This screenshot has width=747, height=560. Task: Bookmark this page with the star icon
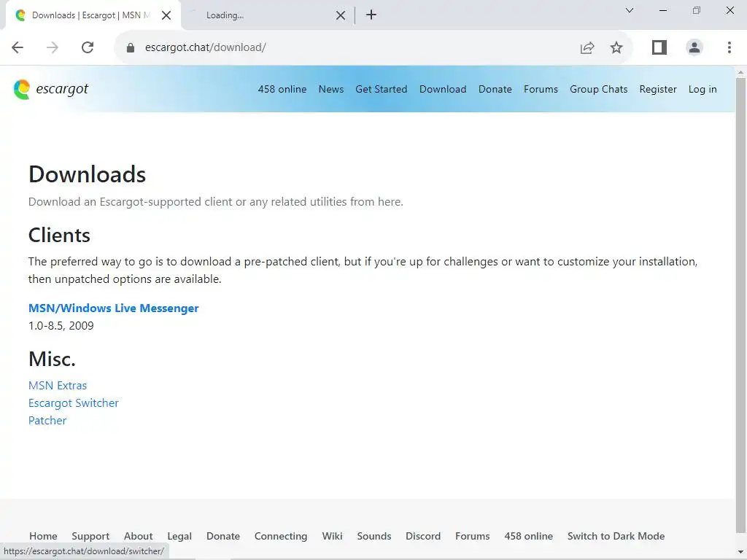tap(616, 47)
